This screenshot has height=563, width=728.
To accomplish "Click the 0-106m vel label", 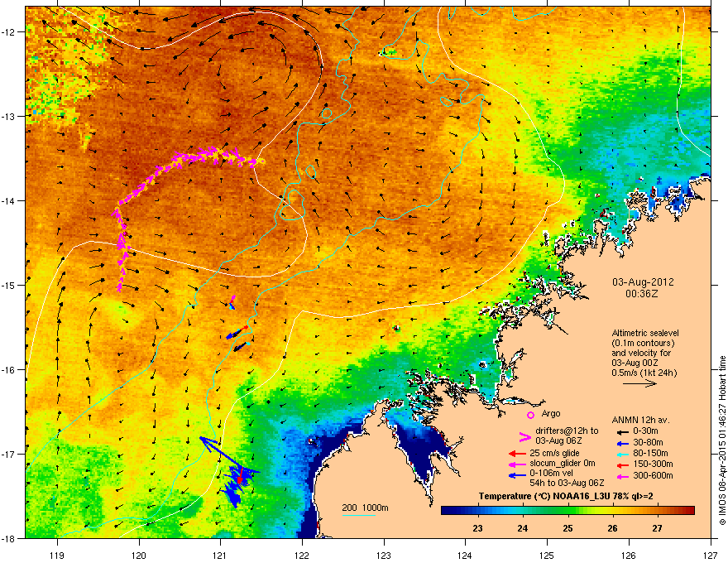I will (x=551, y=473).
